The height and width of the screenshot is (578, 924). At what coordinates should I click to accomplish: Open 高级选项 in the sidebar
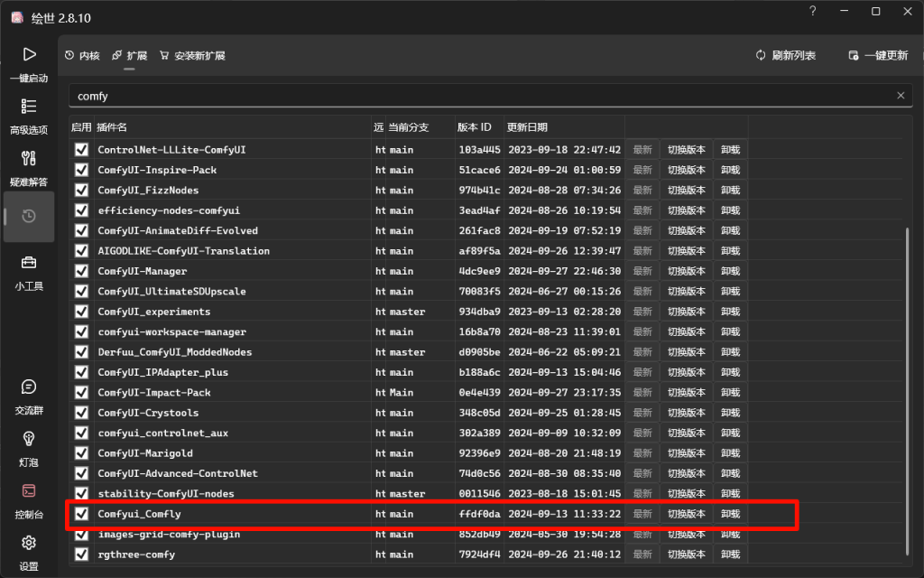pos(29,107)
